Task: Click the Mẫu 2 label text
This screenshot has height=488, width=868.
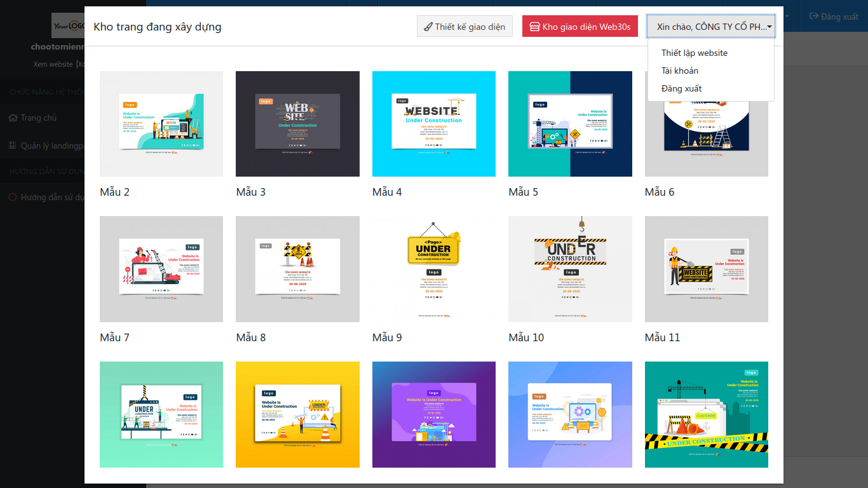Action: pos(114,192)
